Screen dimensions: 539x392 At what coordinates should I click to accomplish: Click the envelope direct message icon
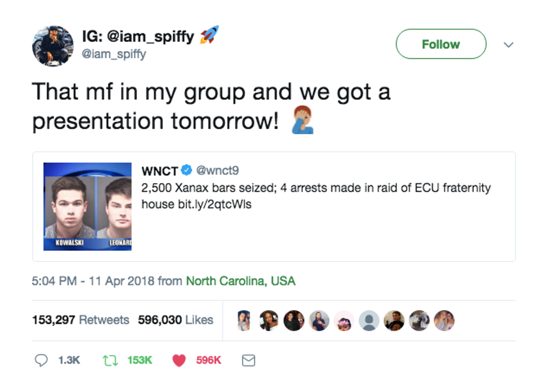[x=249, y=360]
